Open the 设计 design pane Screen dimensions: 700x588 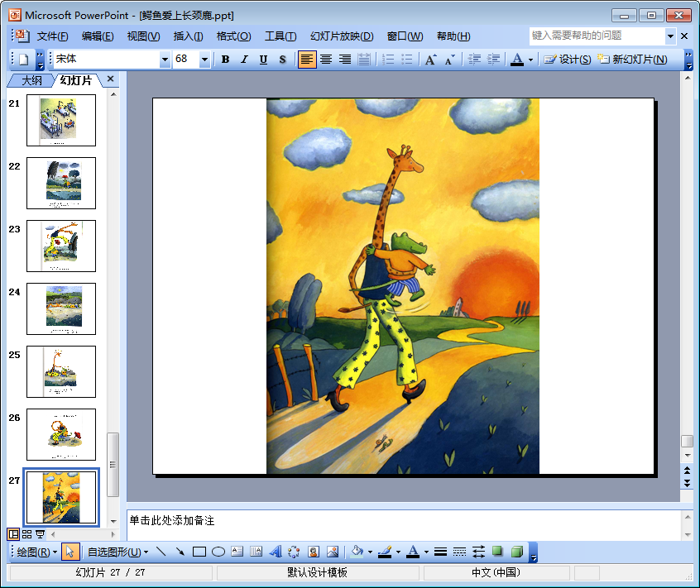pos(568,60)
